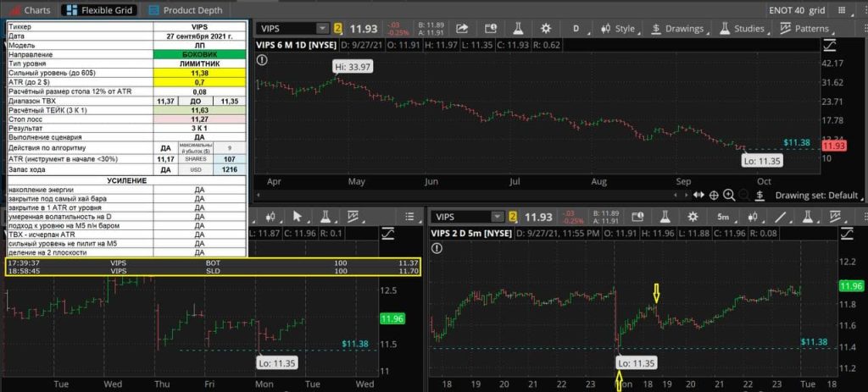The width and height of the screenshot is (868, 392).
Task: Open the VIPS symbol dropdown arrow in 5m chart
Action: pos(497,217)
